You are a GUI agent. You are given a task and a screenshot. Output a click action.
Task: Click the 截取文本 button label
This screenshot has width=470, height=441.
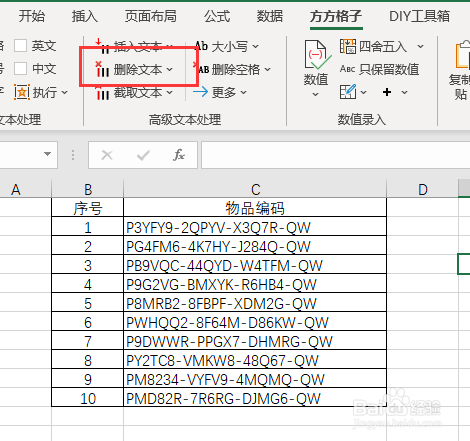[x=138, y=92]
